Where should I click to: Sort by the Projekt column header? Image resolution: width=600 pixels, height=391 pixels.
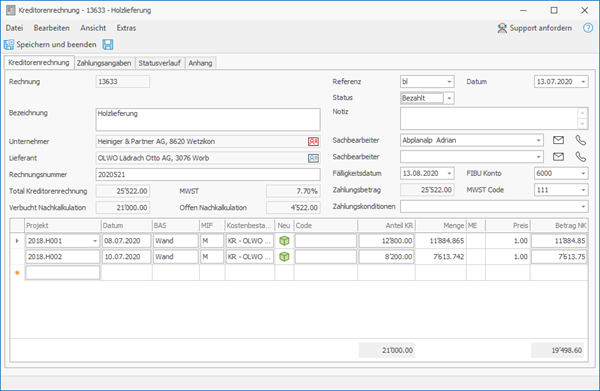[63, 226]
